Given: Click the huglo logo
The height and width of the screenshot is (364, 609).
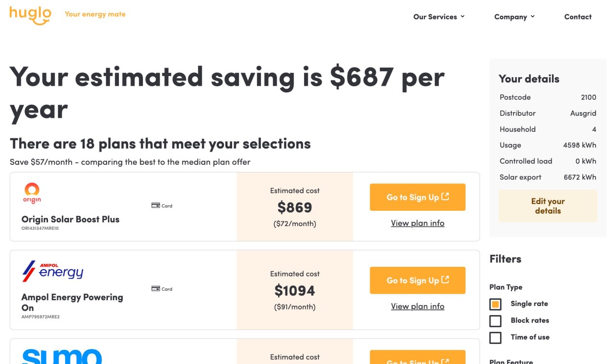Looking at the screenshot, I should coord(30,15).
